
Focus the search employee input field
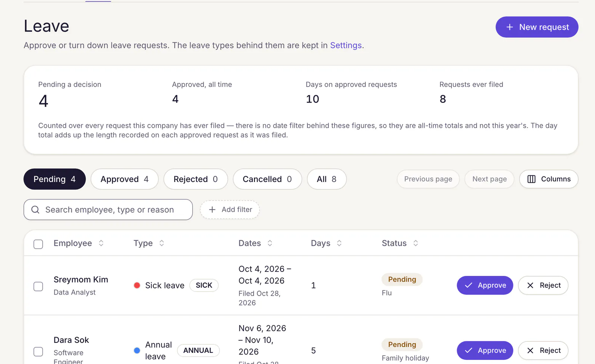[108, 209]
